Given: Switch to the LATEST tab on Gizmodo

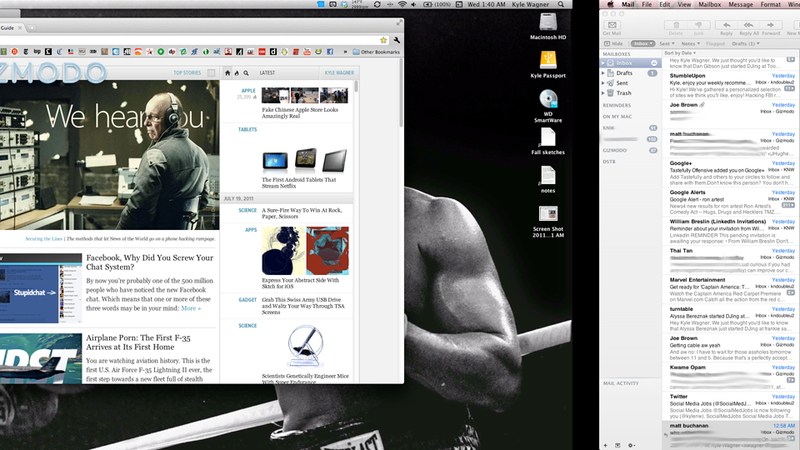Looking at the screenshot, I should click(x=267, y=73).
